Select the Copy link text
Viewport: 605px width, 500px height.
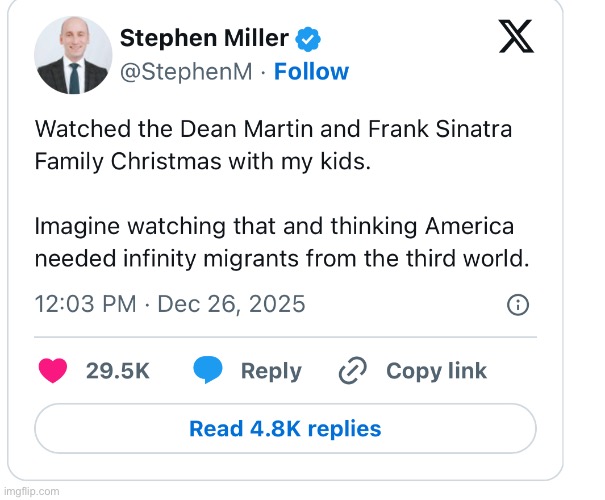(436, 371)
